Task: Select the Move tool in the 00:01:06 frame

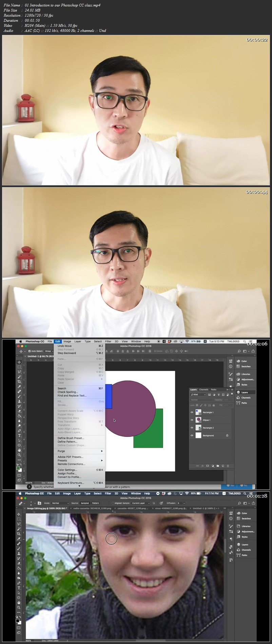Action: [x=19, y=362]
